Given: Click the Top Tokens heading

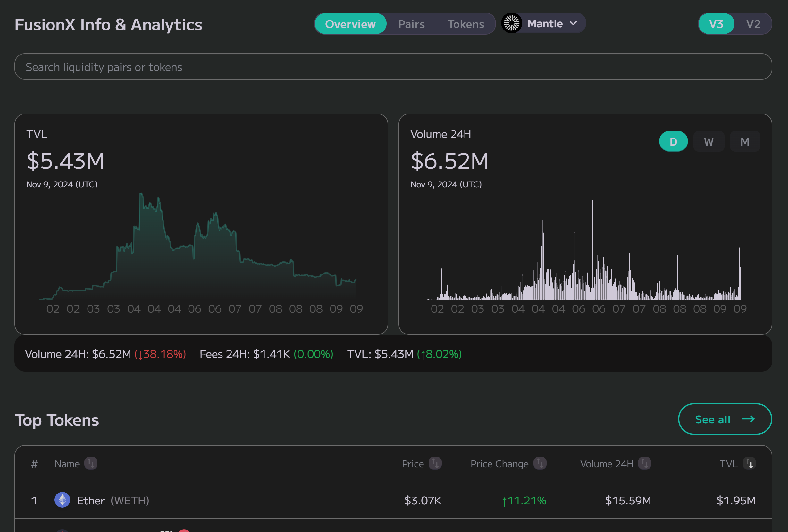Looking at the screenshot, I should [x=57, y=420].
